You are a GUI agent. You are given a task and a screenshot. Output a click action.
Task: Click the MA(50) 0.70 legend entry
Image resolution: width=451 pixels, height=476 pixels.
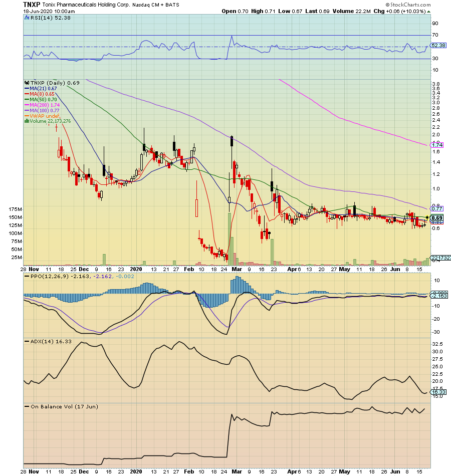(43, 99)
